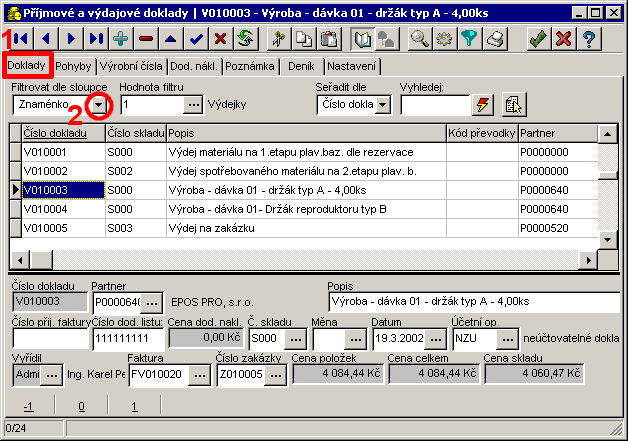Open the magnifier search tool
The image size is (628, 441).
tap(421, 39)
